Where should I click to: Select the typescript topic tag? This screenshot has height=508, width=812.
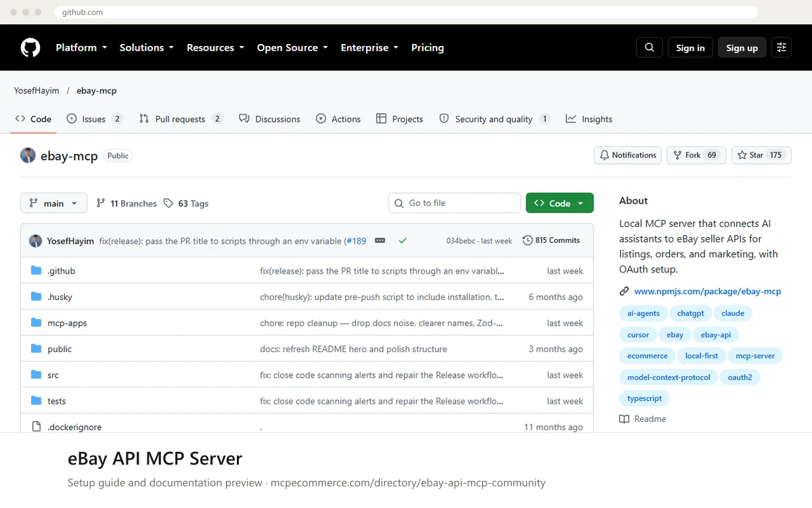[644, 398]
